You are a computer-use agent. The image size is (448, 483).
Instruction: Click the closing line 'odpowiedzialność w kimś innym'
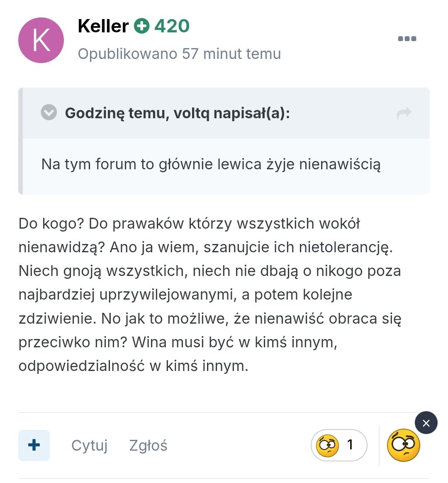click(133, 366)
